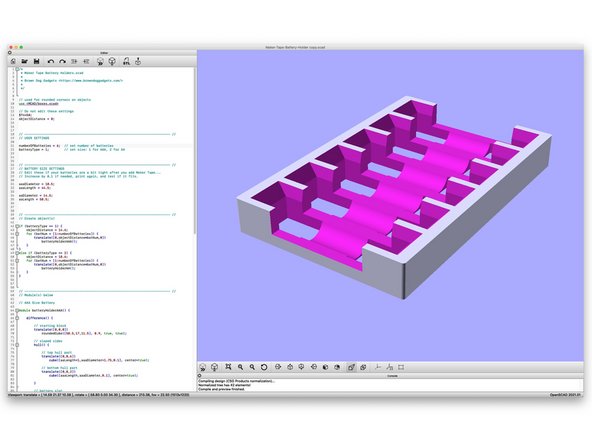The image size is (592, 444).
Task: Switch to the Bottom view
Action: pyautogui.click(x=302, y=367)
